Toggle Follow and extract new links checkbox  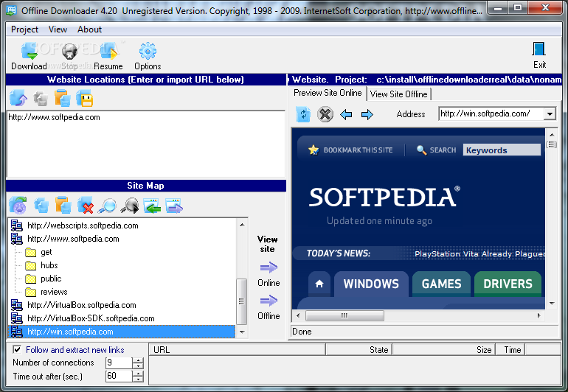(17, 350)
